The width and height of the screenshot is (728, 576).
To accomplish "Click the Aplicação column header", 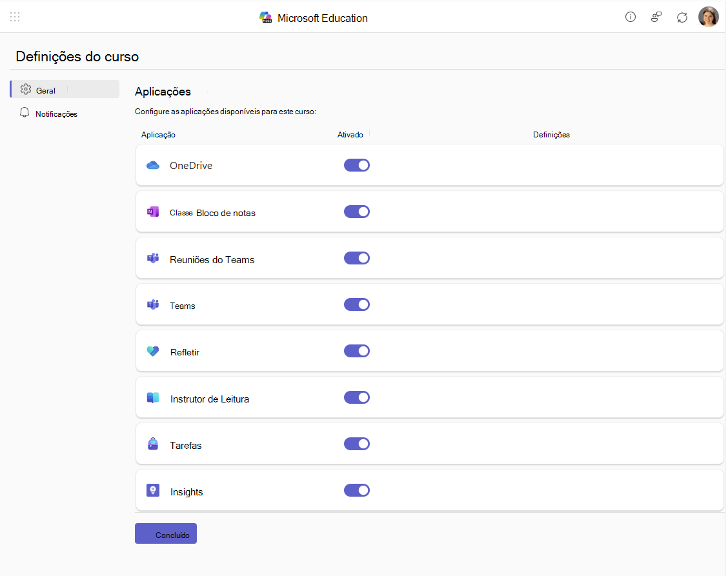I will coord(158,135).
